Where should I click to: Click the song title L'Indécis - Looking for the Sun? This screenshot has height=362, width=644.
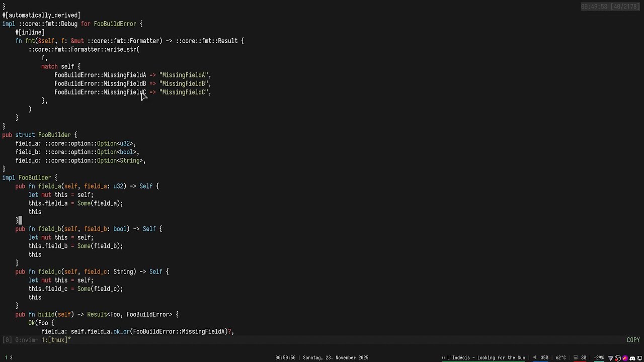(486, 358)
